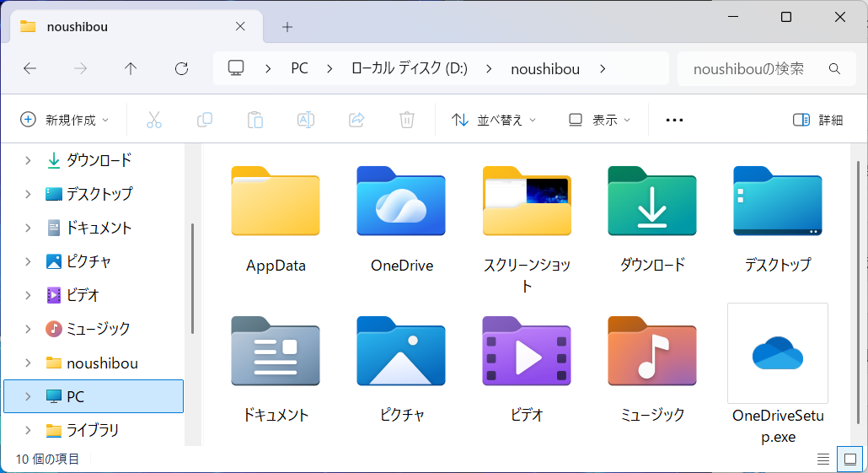Click the Copy icon in toolbar
This screenshot has width=868, height=473.
tap(204, 120)
